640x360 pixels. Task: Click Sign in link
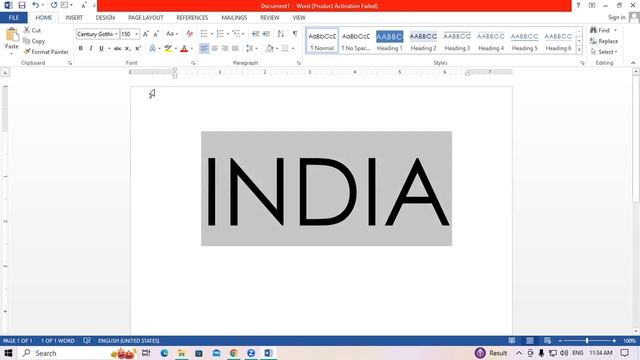pyautogui.click(x=616, y=17)
